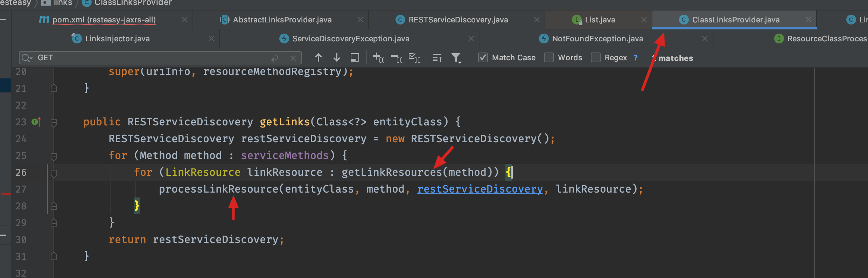The width and height of the screenshot is (868, 278).
Task: Uncheck the Match Case checkbox
Action: point(483,57)
